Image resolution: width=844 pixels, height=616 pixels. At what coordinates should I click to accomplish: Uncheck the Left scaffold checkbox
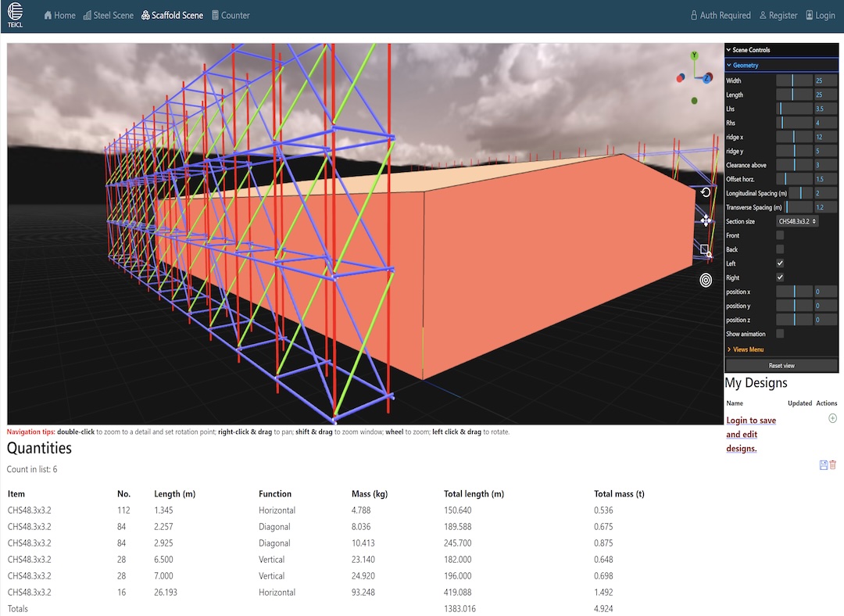tap(780, 263)
